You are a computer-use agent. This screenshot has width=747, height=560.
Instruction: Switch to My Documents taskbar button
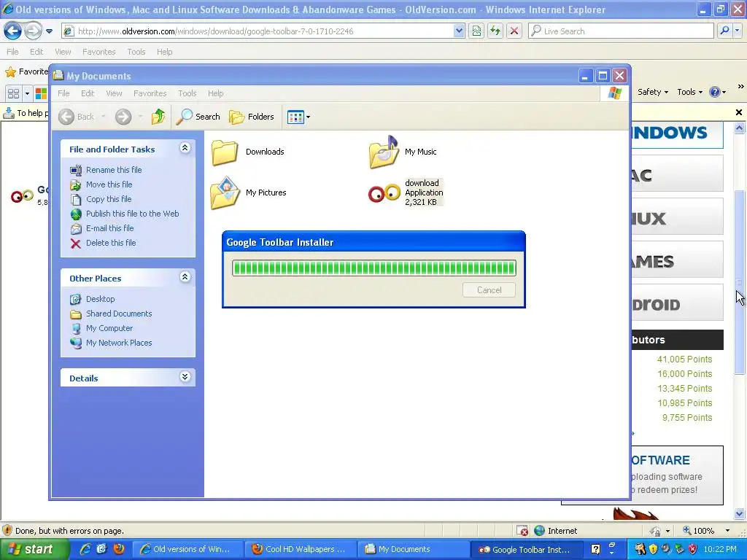coord(413,549)
